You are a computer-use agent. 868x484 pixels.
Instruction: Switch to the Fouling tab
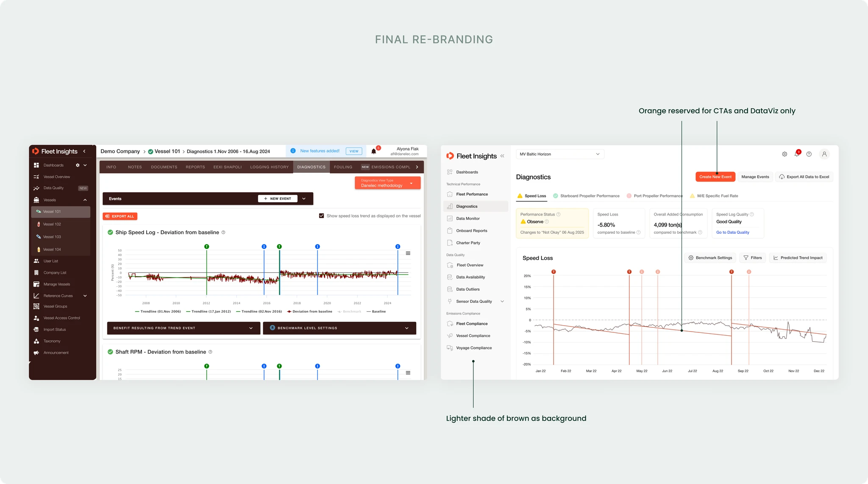click(343, 167)
